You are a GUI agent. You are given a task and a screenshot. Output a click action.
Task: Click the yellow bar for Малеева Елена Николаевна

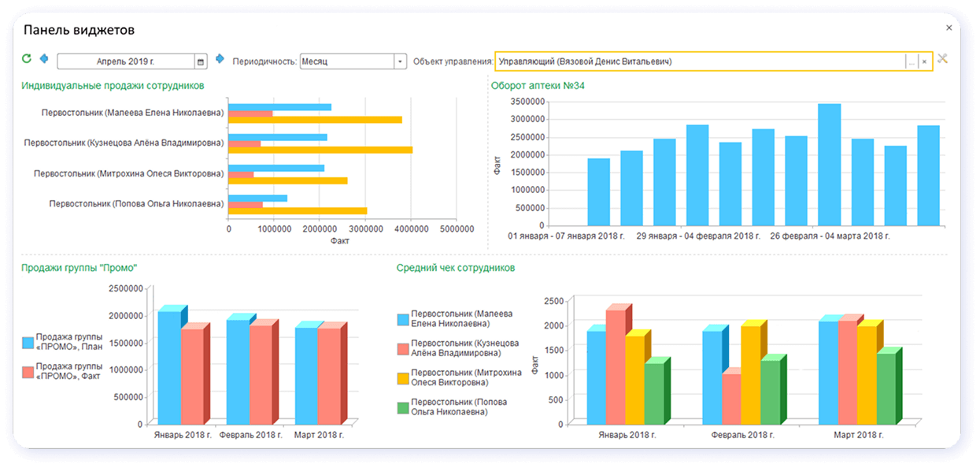(316, 120)
